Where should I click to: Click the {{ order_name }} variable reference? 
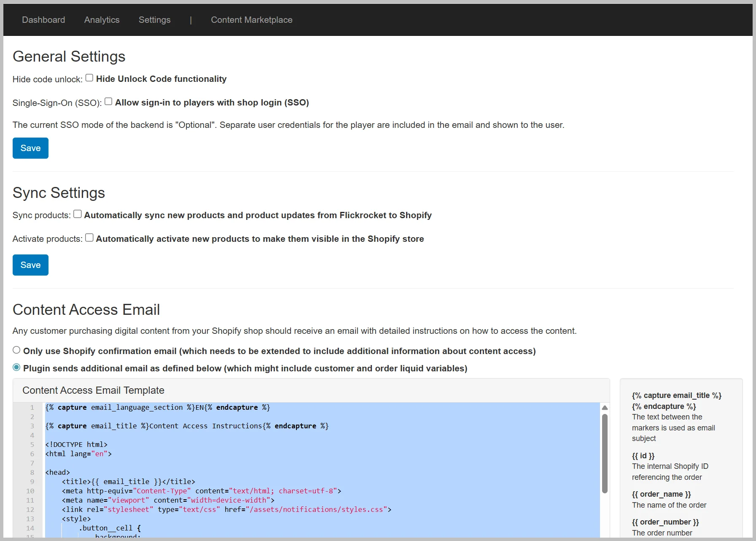pyautogui.click(x=661, y=494)
